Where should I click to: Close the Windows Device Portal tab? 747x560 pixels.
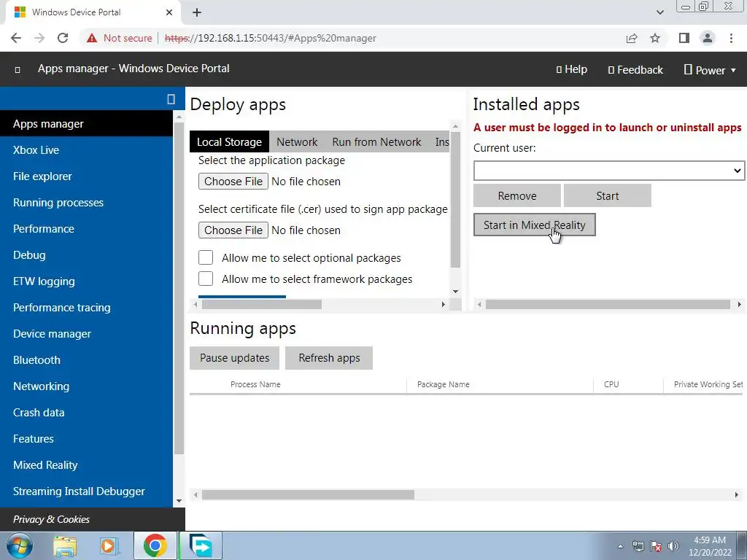pos(169,12)
